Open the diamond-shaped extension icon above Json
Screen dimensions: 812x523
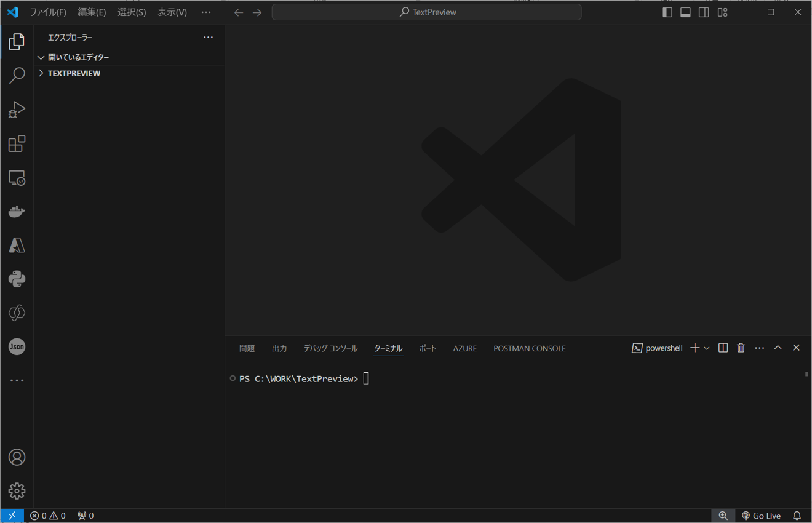(17, 313)
